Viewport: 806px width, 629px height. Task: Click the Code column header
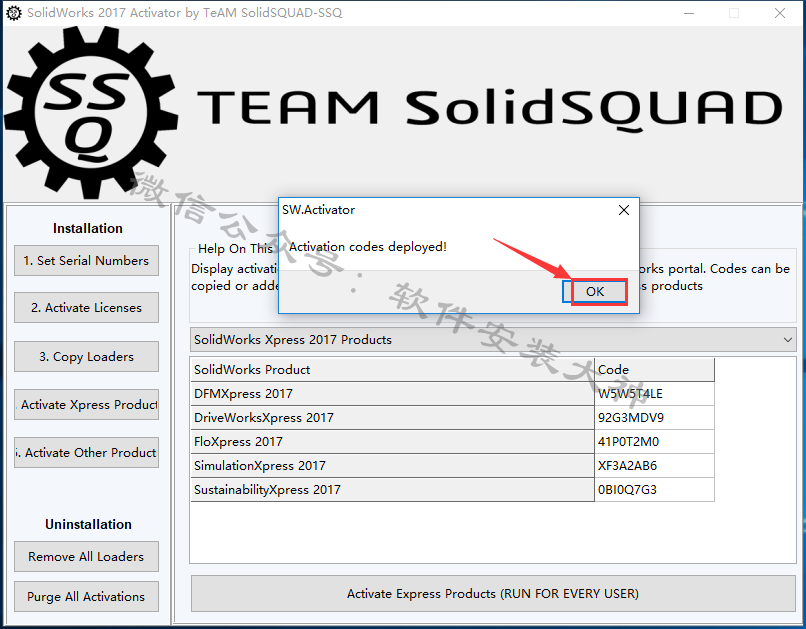point(654,369)
